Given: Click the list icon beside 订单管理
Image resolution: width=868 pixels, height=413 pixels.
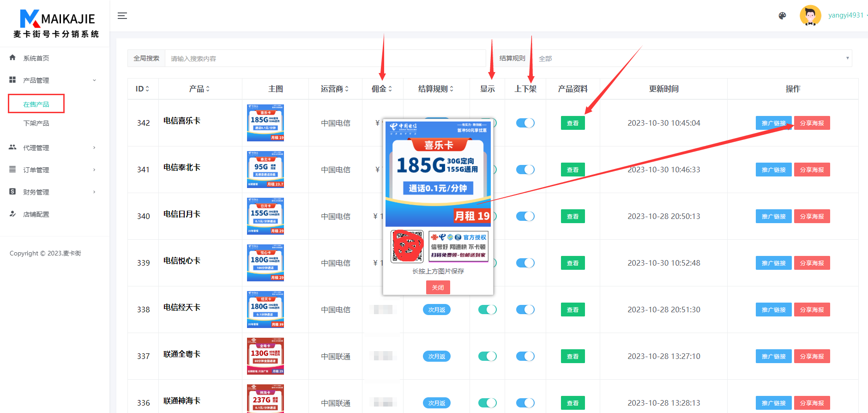Looking at the screenshot, I should [x=12, y=170].
